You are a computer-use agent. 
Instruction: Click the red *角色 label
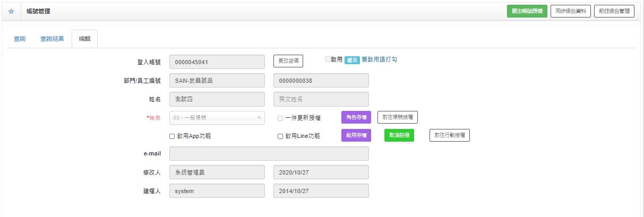tap(153, 118)
